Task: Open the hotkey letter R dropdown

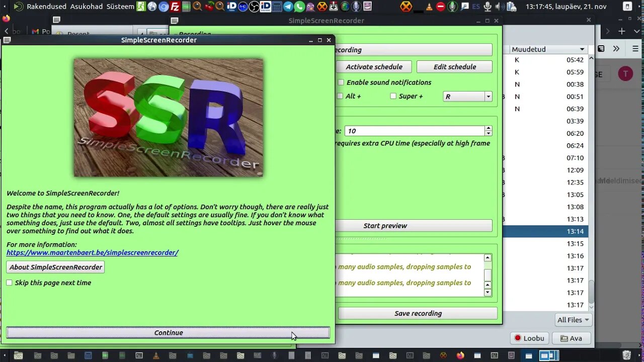Action: 467,97
